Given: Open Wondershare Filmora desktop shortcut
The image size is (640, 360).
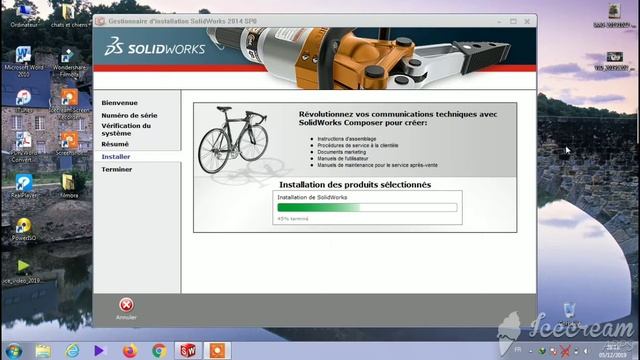Looking at the screenshot, I should pyautogui.click(x=69, y=62).
